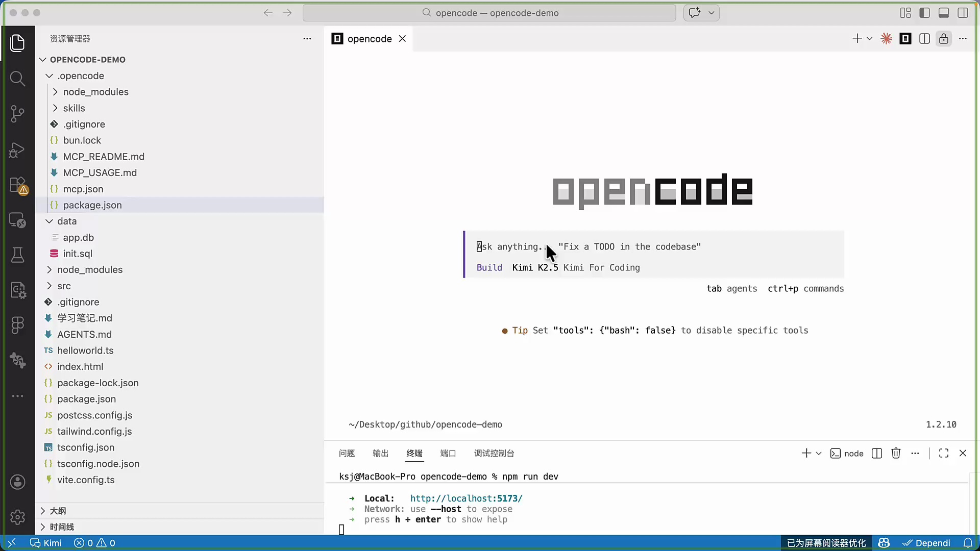Switch to the 输出 output tab
Image resolution: width=980 pixels, height=551 pixels.
[380, 453]
